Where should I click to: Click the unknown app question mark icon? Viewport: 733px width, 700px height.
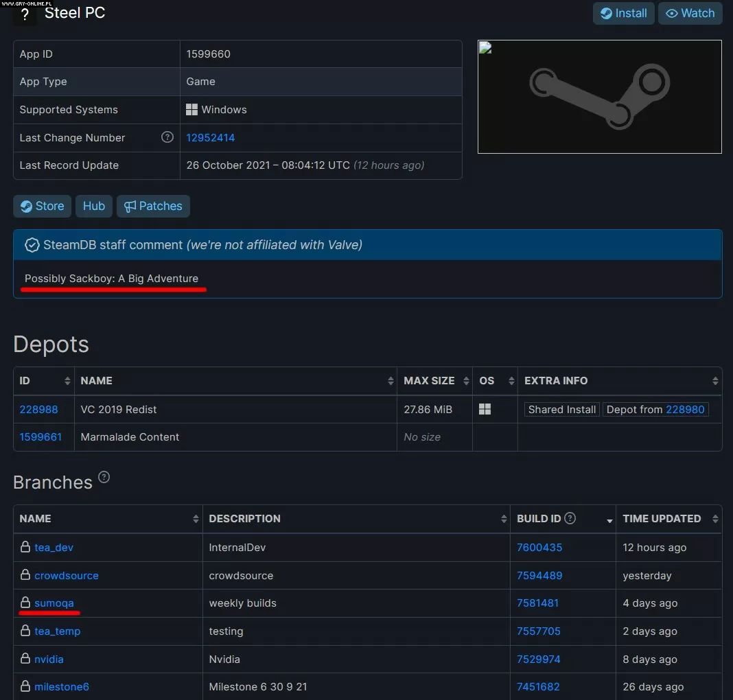(x=25, y=14)
